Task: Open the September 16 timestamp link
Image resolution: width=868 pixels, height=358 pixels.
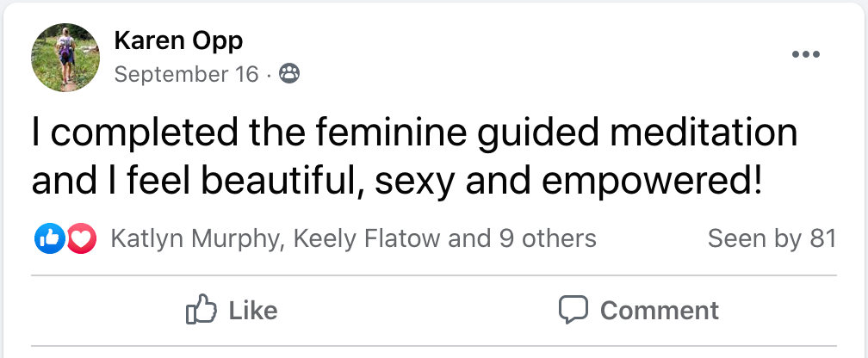Action: [186, 75]
